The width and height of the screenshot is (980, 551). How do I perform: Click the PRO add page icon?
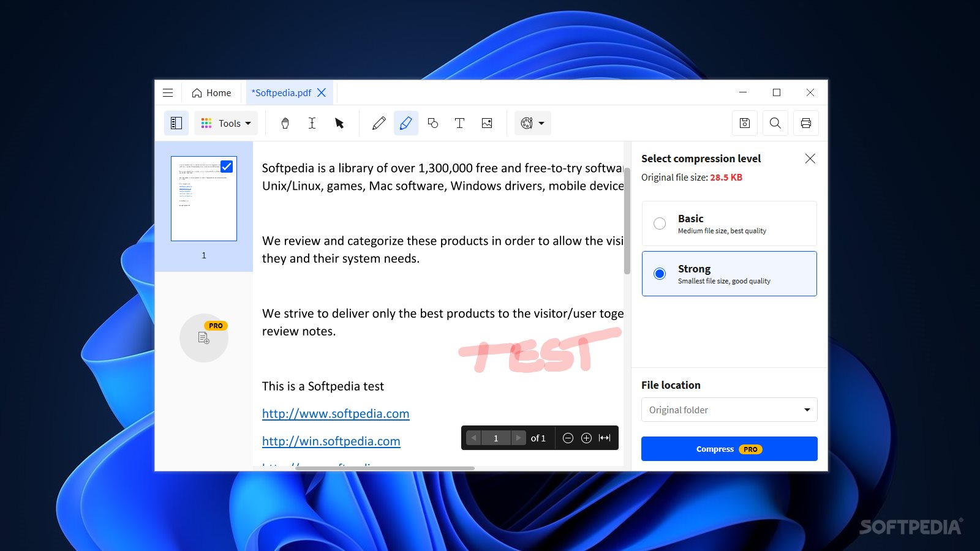tap(204, 338)
